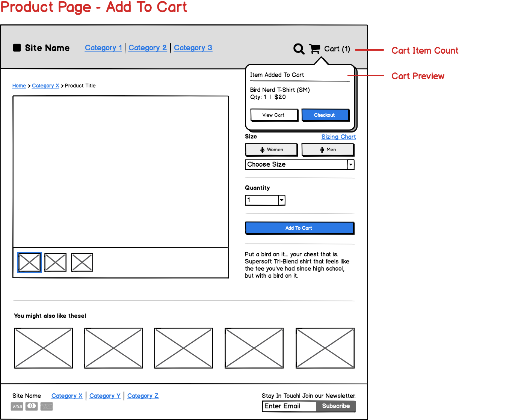Select the Men sizing option icon
521x420 pixels.
[x=322, y=149]
